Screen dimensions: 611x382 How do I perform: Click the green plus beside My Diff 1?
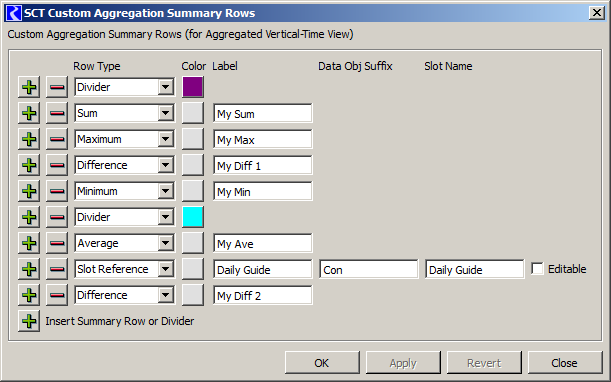click(x=29, y=165)
